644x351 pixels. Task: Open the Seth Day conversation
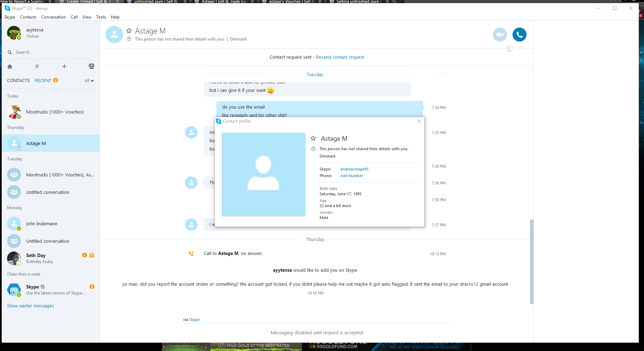click(51, 258)
